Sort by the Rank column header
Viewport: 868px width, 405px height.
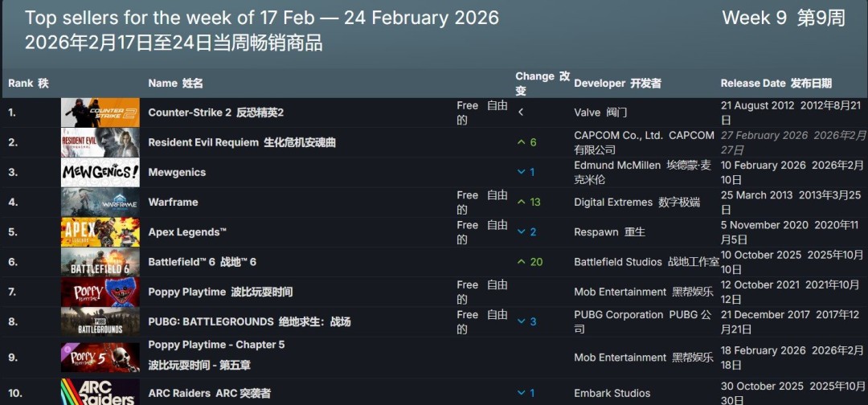pyautogui.click(x=28, y=84)
